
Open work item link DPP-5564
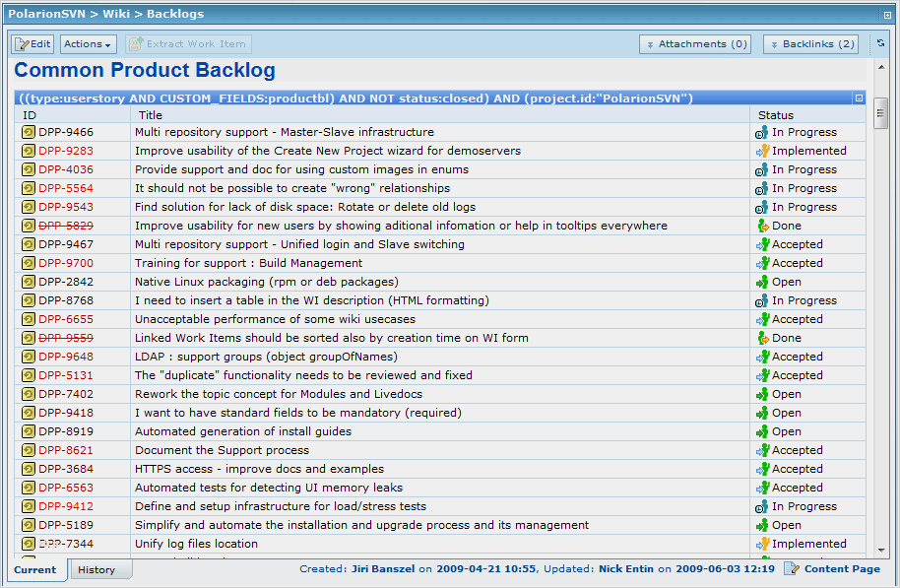66,188
